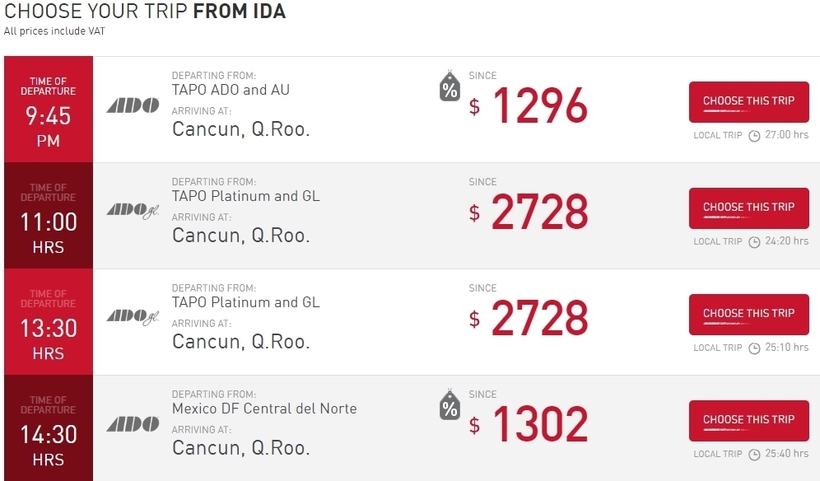
Task: Click the ADO GL logo on the 11:00 trip
Action: tap(133, 211)
